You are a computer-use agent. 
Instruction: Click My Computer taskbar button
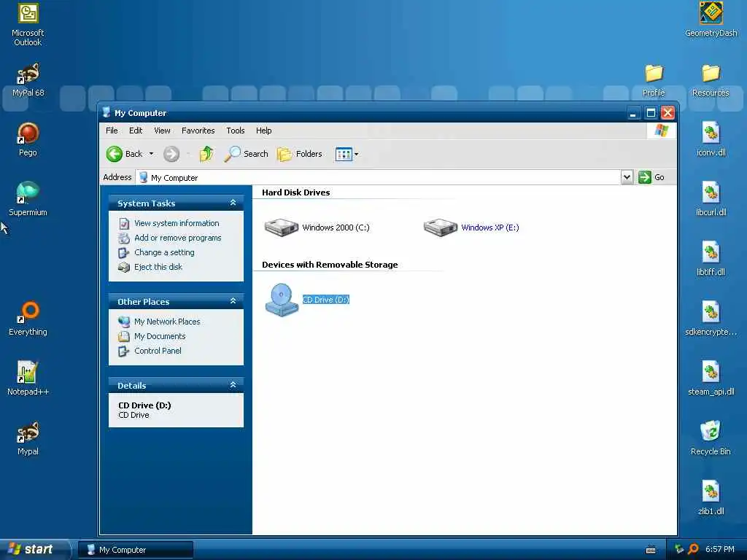(135, 550)
